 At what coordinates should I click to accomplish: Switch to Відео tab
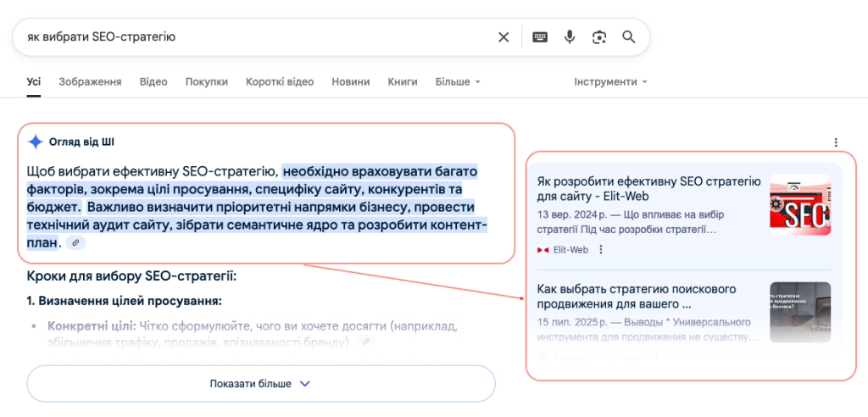point(153,82)
